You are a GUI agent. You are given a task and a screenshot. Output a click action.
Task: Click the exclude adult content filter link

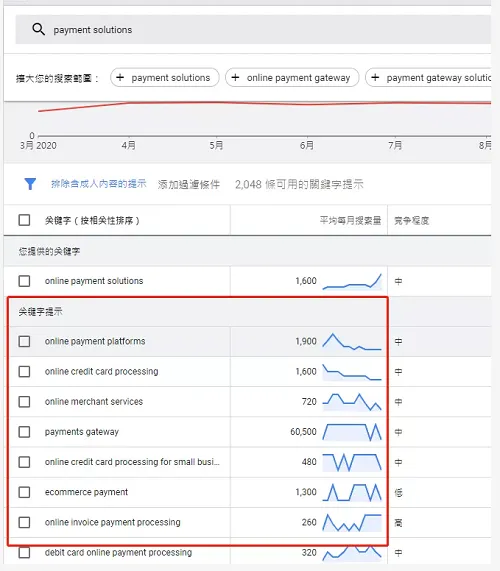(x=99, y=184)
